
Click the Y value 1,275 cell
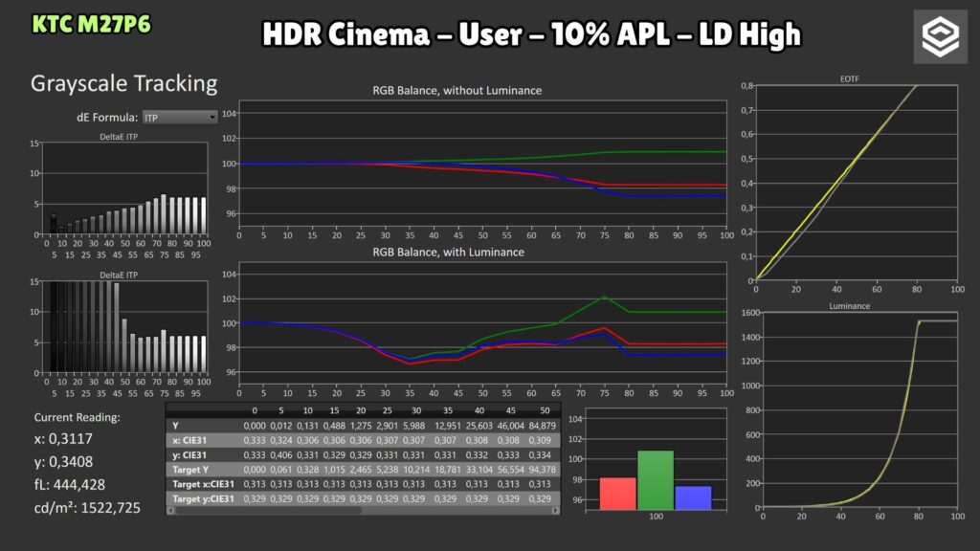click(x=361, y=426)
